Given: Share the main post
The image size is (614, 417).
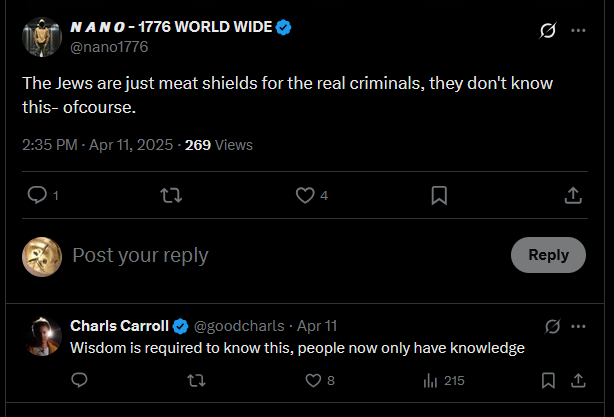Looking at the screenshot, I should coord(574,196).
